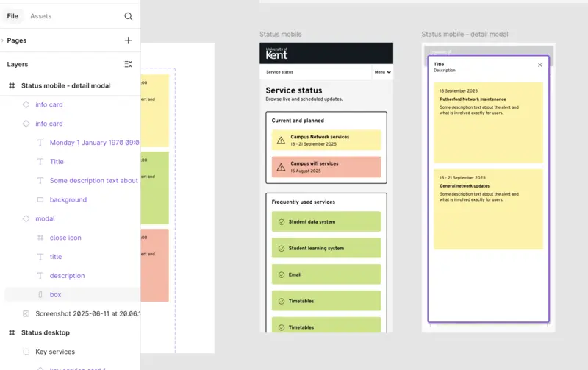Switch to the File tab
Image resolution: width=588 pixels, height=370 pixels.
[x=12, y=16]
